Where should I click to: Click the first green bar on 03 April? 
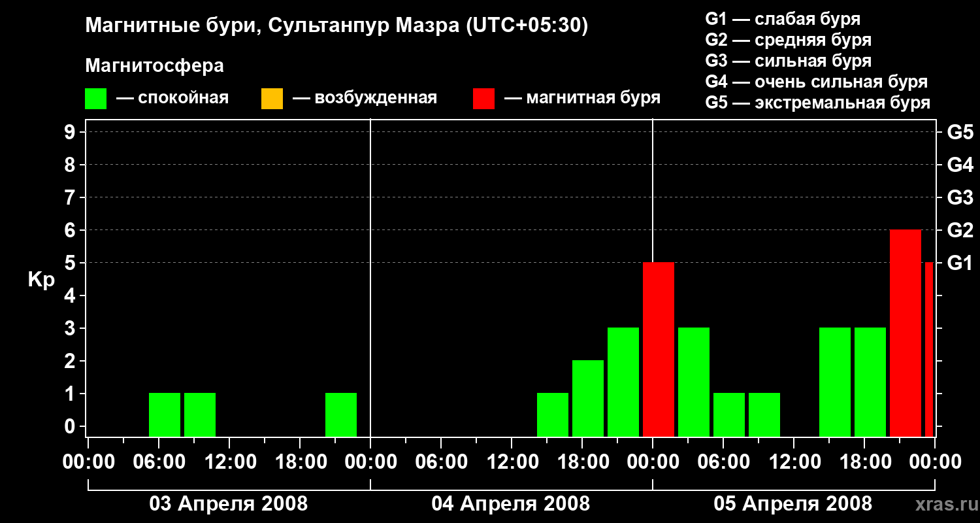click(x=165, y=415)
